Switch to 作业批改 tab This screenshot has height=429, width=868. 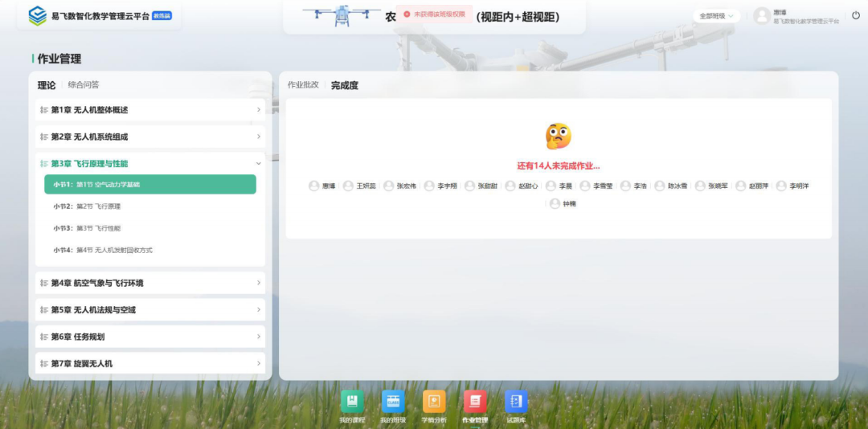[x=303, y=85]
